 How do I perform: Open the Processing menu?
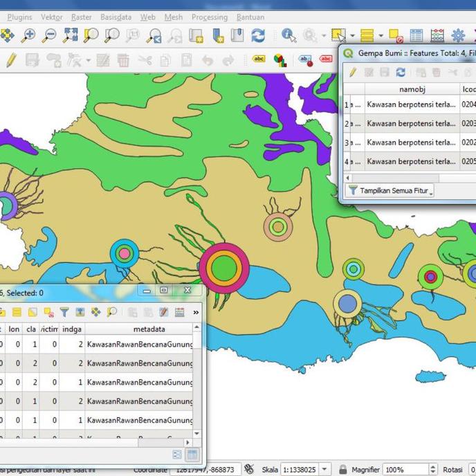pos(209,17)
